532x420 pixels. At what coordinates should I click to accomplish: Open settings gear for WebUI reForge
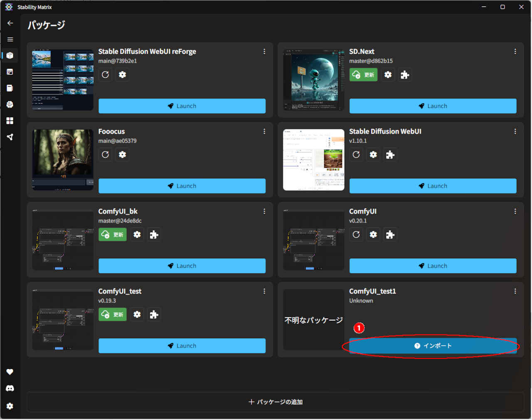coord(122,75)
